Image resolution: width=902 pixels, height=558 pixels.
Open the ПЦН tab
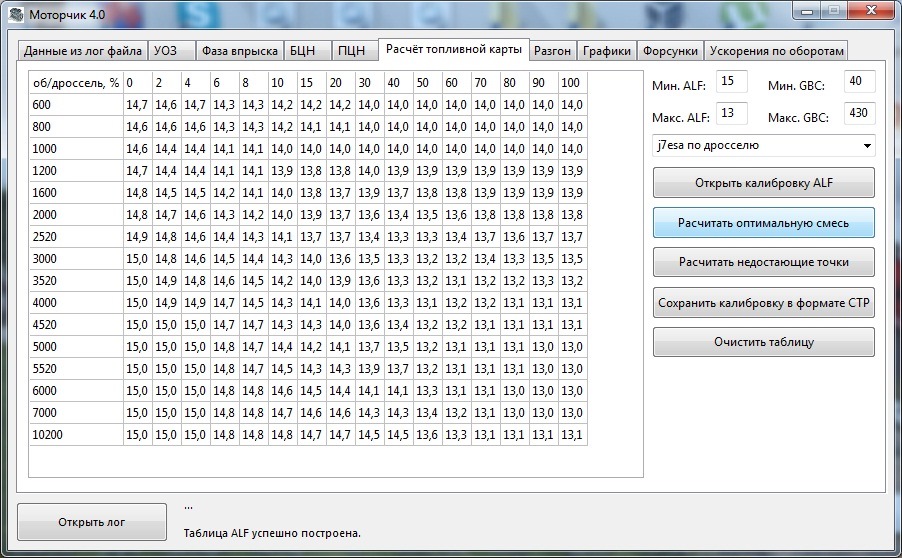click(355, 51)
